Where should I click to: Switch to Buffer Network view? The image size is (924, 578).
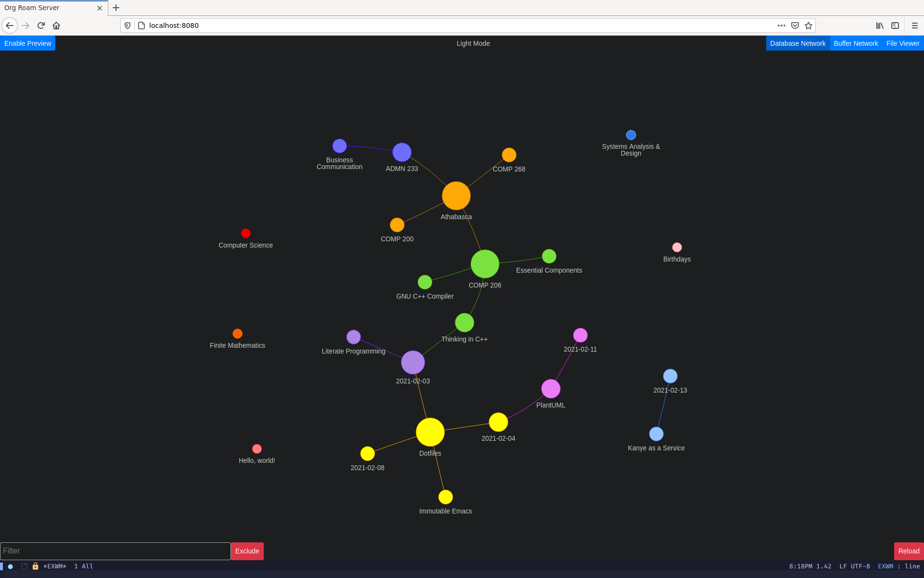pos(857,43)
